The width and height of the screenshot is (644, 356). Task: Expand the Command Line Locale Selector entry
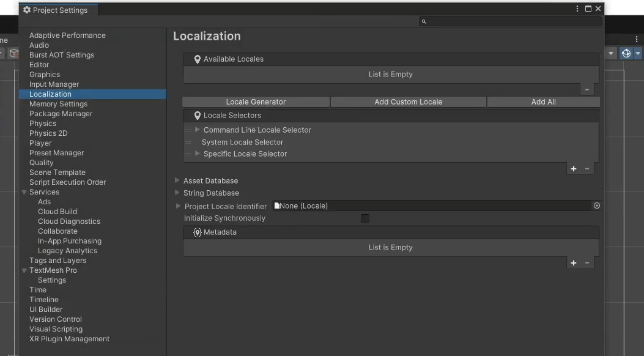[x=197, y=130]
